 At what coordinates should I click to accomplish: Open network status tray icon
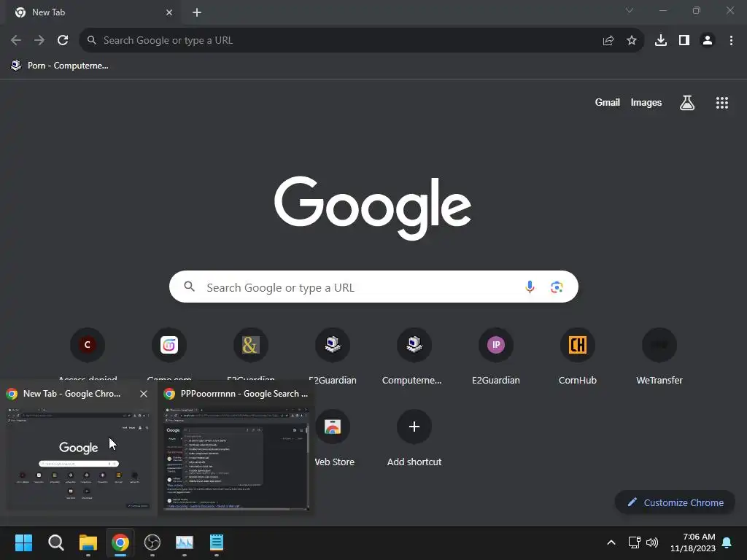[x=634, y=542]
